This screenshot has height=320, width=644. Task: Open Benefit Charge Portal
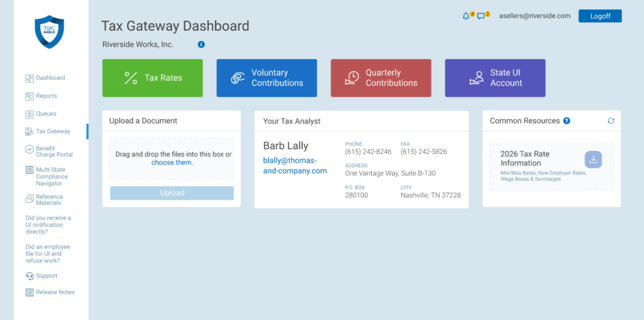pyautogui.click(x=54, y=152)
